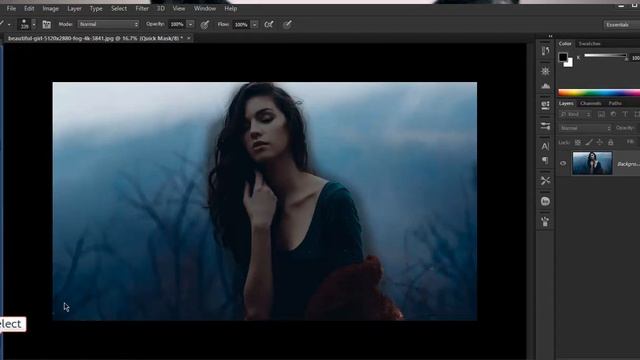
Task: Open the Layer menu
Action: click(74, 8)
